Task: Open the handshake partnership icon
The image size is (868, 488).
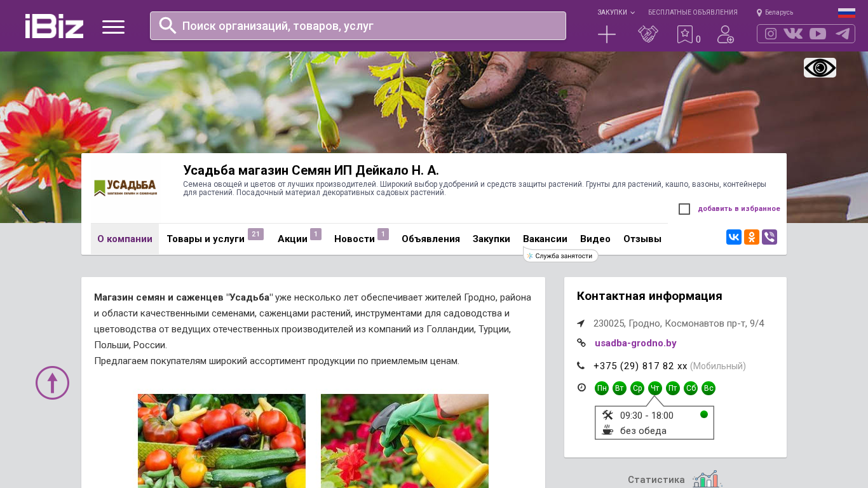Action: pyautogui.click(x=648, y=34)
